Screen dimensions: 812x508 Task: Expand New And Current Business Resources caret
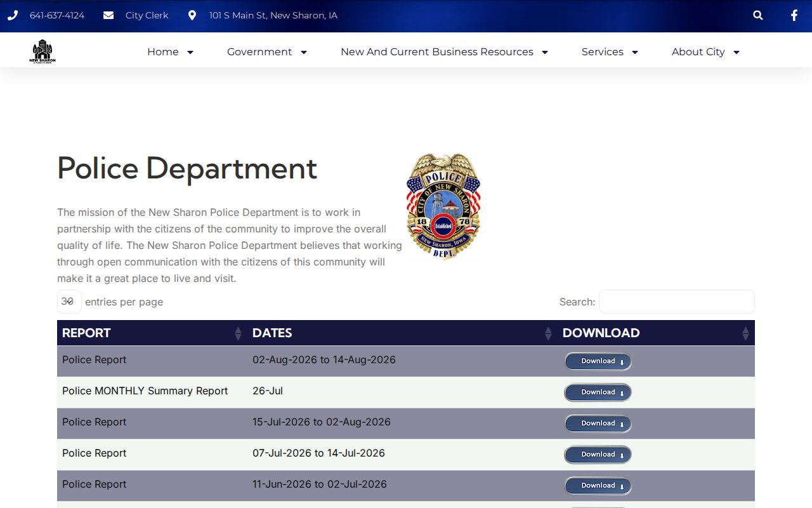(x=545, y=52)
